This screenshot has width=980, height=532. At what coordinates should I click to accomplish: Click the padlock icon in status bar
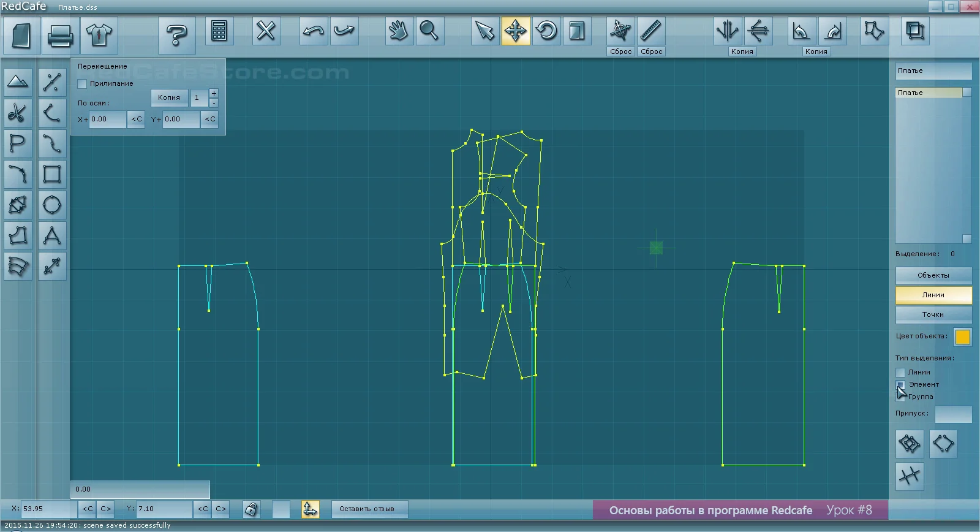pyautogui.click(x=251, y=509)
